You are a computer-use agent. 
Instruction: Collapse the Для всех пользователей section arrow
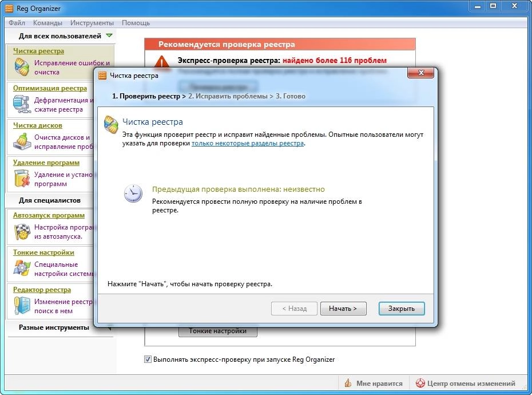(x=109, y=35)
